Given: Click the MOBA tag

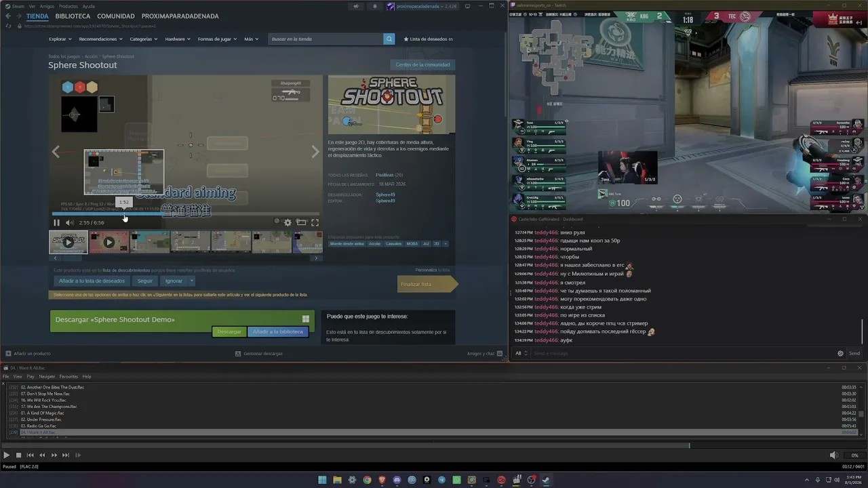Looking at the screenshot, I should pyautogui.click(x=412, y=243).
